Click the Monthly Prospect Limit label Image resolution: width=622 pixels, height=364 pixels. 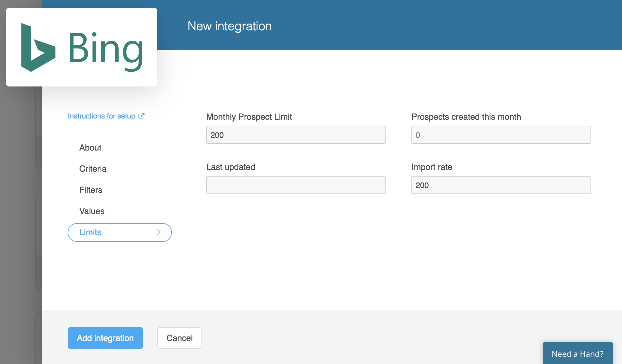tap(249, 117)
